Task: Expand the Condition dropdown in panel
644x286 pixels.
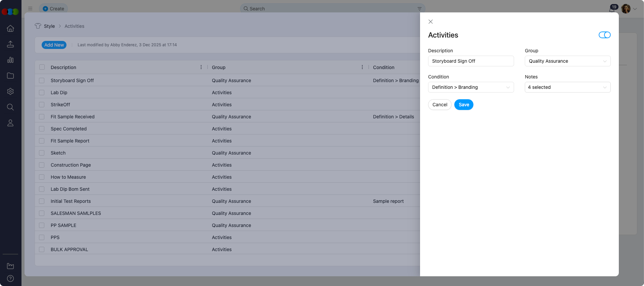Action: [471, 87]
